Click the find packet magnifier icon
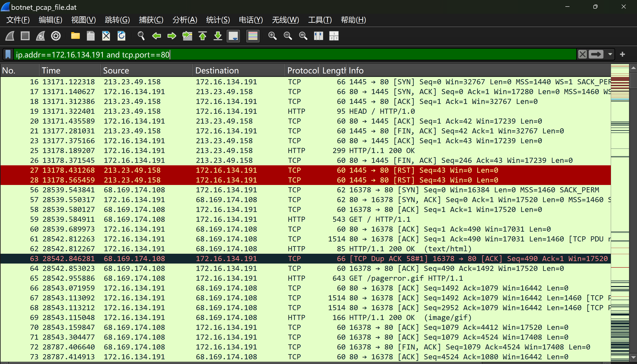The image size is (637, 364). coord(141,36)
